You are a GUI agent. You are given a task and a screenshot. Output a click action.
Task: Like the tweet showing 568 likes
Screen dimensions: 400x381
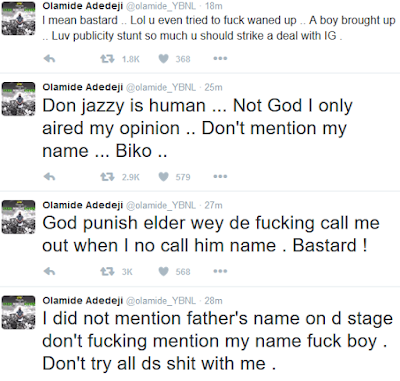coord(163,271)
